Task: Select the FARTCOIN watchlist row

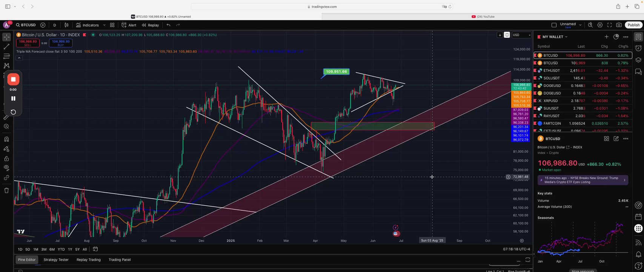Action: (583, 124)
